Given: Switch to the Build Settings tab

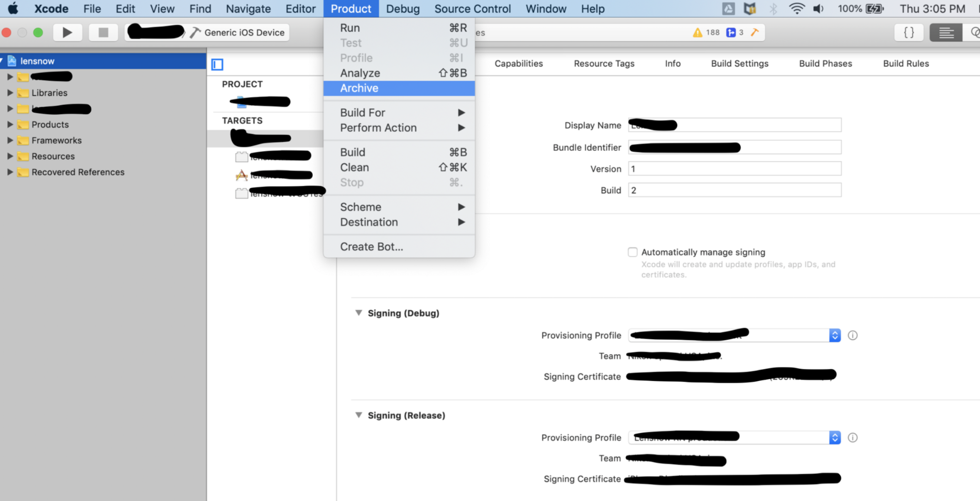Looking at the screenshot, I should point(739,63).
